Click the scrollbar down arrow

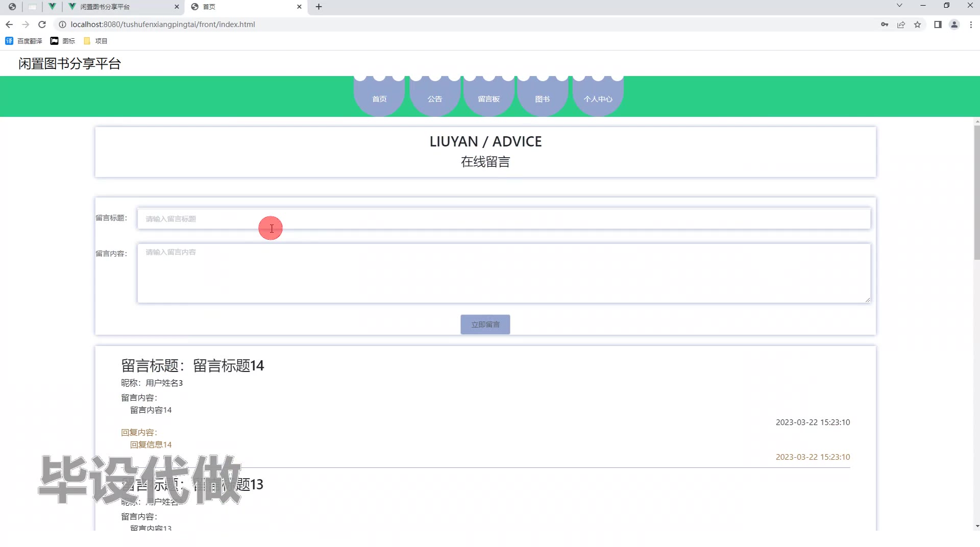pos(977,526)
